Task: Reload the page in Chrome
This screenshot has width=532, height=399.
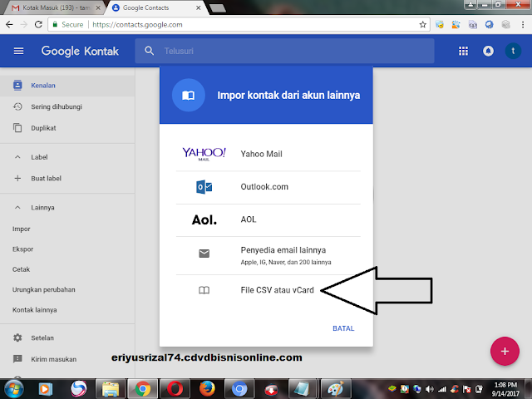Action: click(x=38, y=24)
